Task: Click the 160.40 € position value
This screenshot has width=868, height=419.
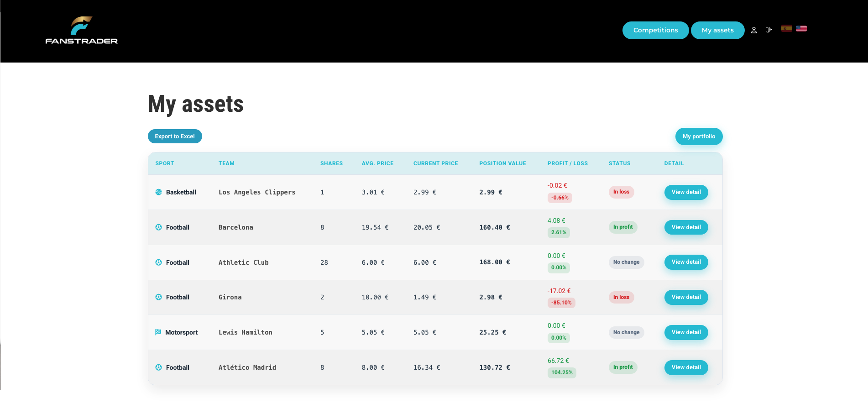Action: (x=495, y=227)
